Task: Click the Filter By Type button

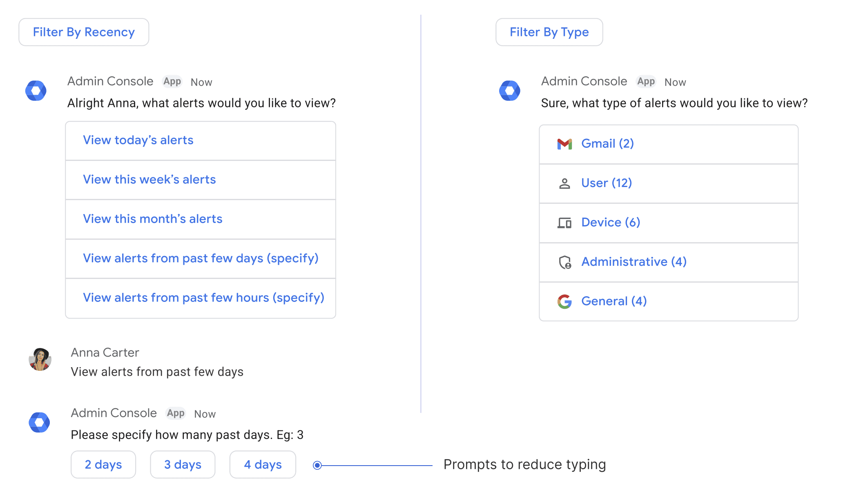Action: (549, 32)
